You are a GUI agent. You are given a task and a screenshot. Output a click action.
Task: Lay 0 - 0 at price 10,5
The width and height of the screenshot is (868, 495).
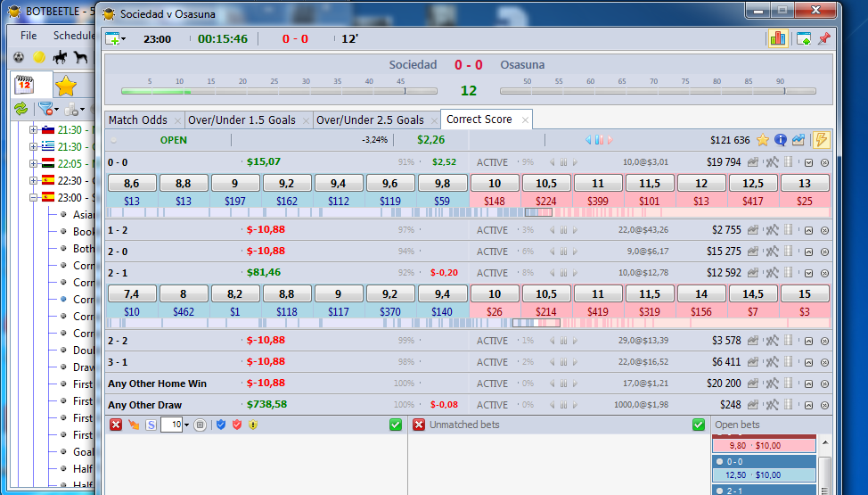(x=545, y=184)
